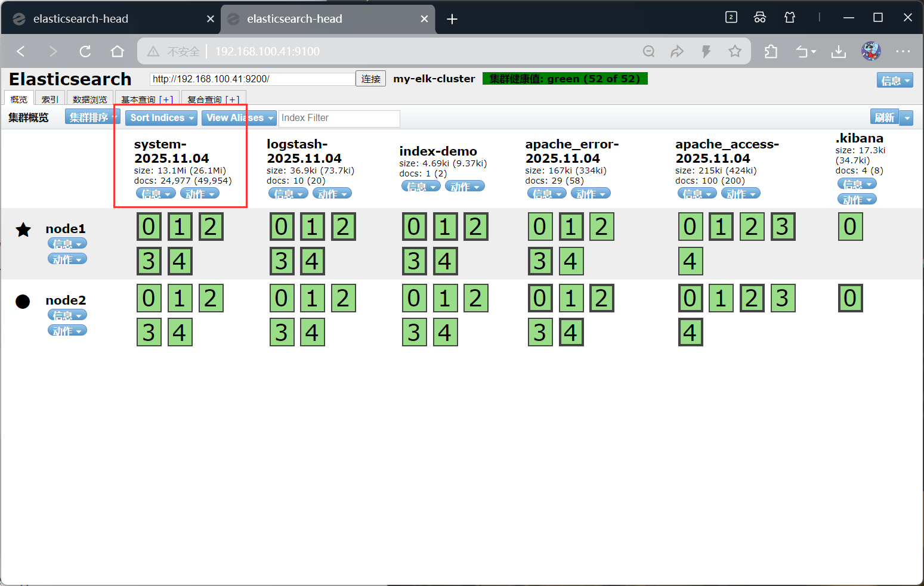Select .kibana shard 0 on node2
The image size is (924, 586).
851,298
